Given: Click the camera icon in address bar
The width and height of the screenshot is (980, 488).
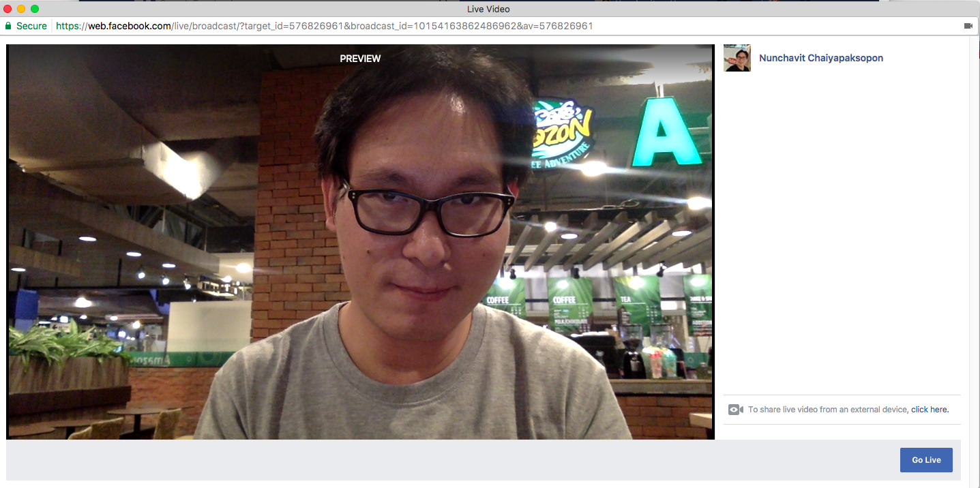Looking at the screenshot, I should click(968, 26).
